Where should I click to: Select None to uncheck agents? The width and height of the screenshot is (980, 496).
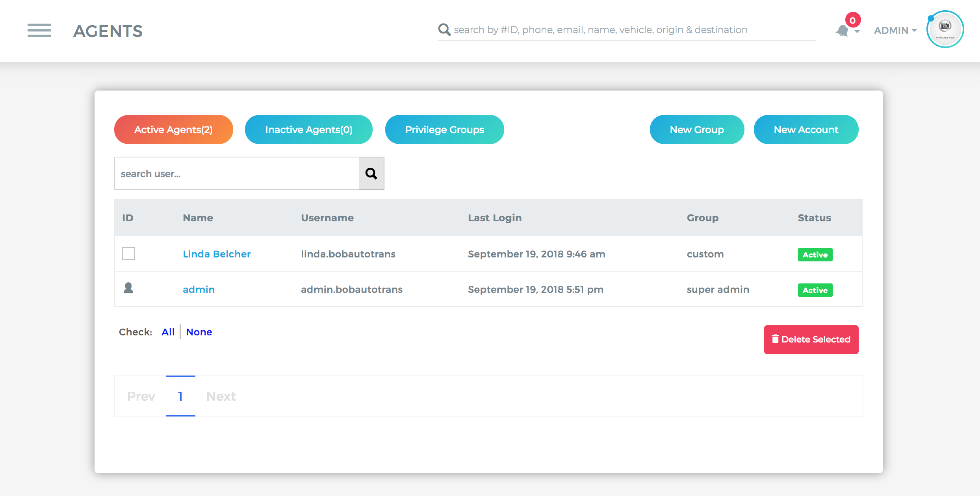click(199, 332)
